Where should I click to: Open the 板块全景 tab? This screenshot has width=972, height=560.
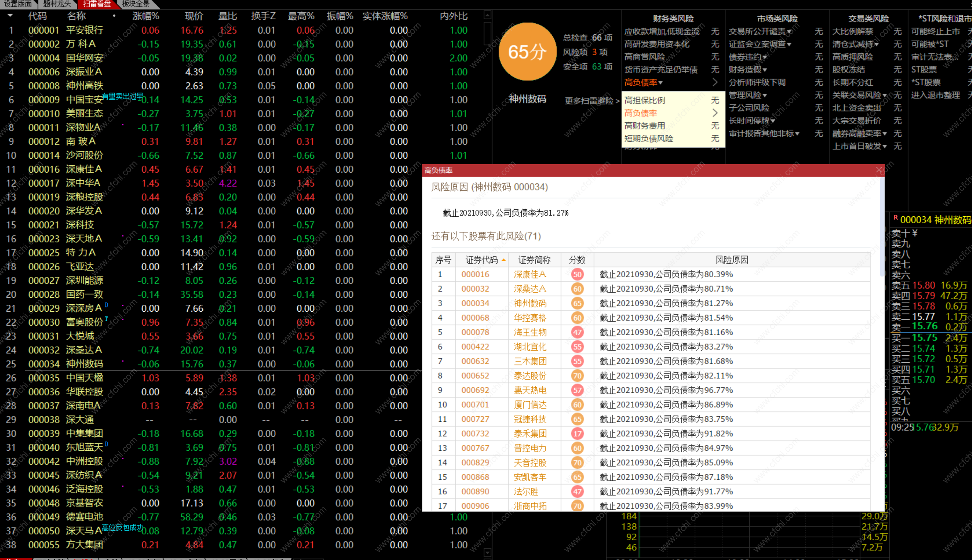[x=136, y=4]
